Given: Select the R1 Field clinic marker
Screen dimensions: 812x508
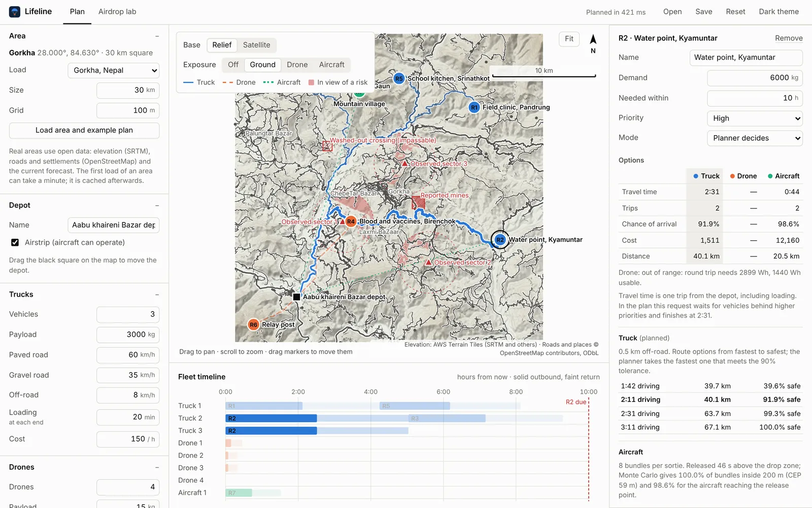Looking at the screenshot, I should [x=474, y=108].
